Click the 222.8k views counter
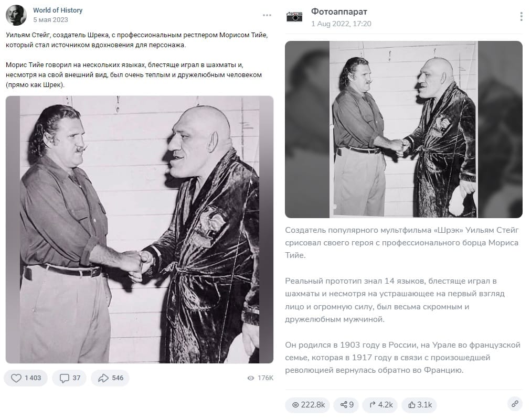Screen dimensions: 531x420 [308, 405]
